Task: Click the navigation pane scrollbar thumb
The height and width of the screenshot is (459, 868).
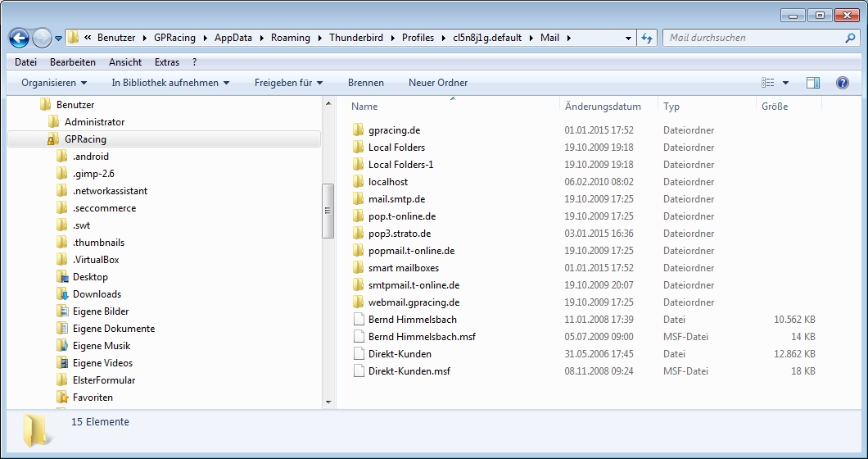Action: (x=328, y=210)
